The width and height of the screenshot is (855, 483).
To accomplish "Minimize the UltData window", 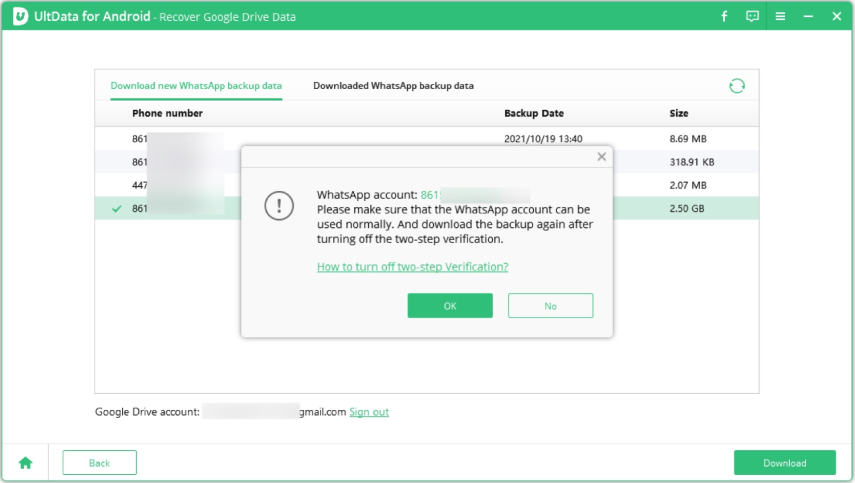I will click(x=808, y=16).
